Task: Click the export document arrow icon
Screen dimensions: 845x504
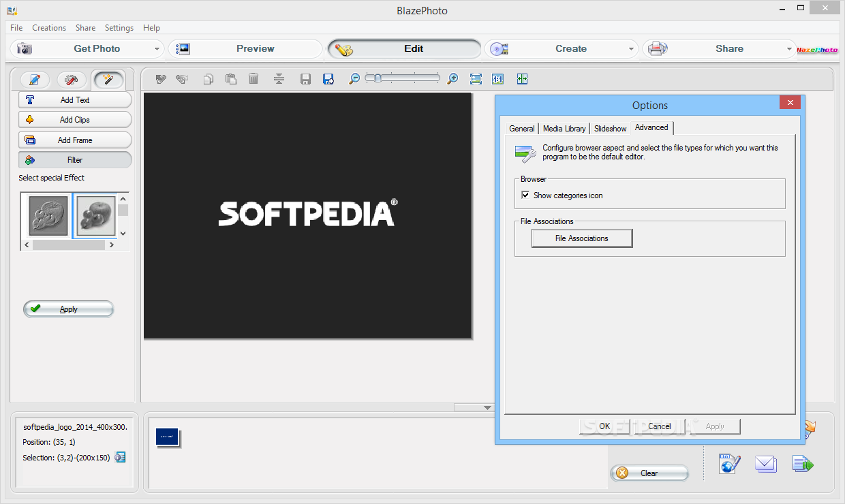Action: pos(803,464)
